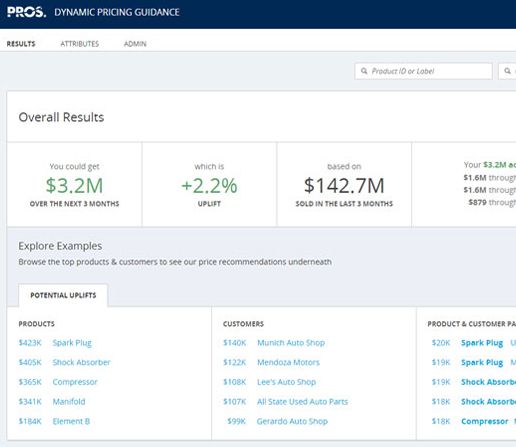Click the $108K customer uplift value
516x447 pixels.
coord(235,382)
